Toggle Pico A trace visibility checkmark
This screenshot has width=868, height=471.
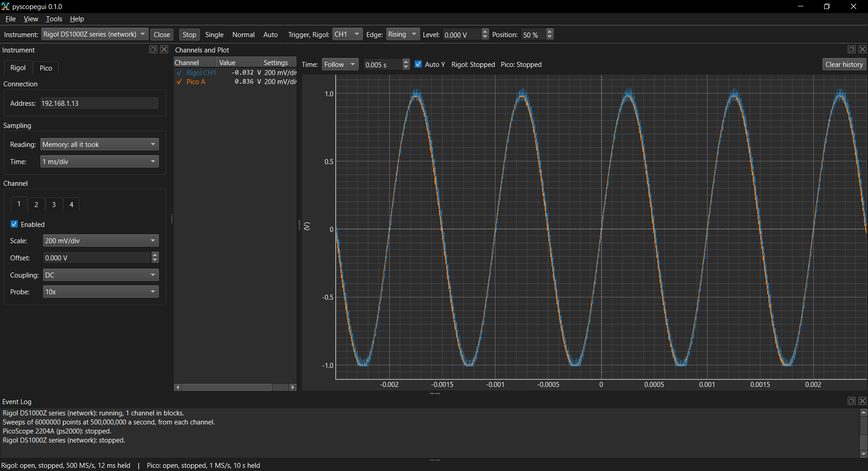tap(179, 82)
